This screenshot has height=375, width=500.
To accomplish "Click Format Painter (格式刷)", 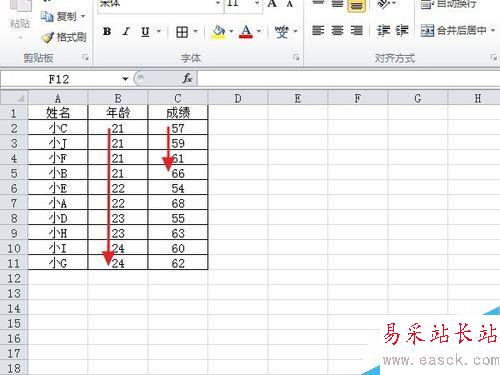I will tap(64, 37).
